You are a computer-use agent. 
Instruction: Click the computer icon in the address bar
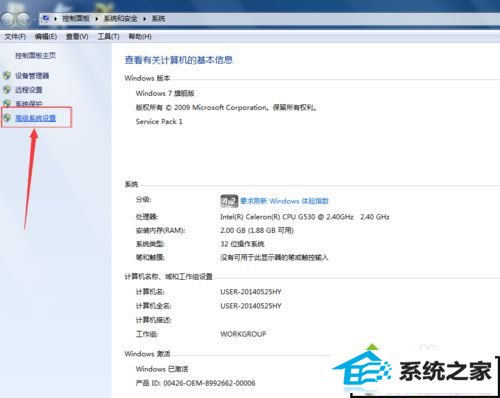point(46,18)
